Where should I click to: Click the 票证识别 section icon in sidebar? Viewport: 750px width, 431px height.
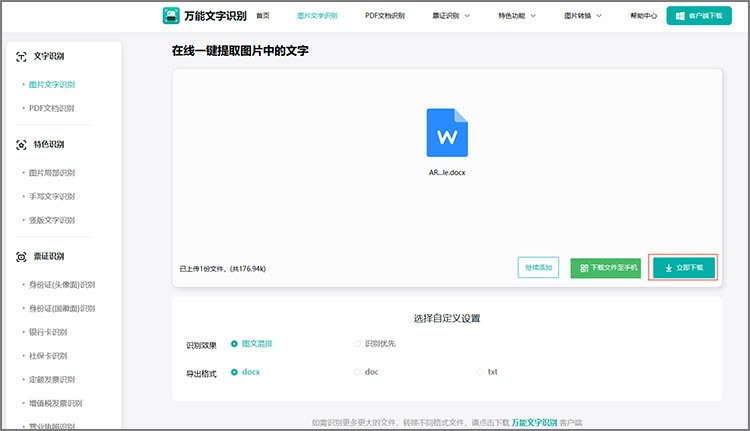[22, 257]
